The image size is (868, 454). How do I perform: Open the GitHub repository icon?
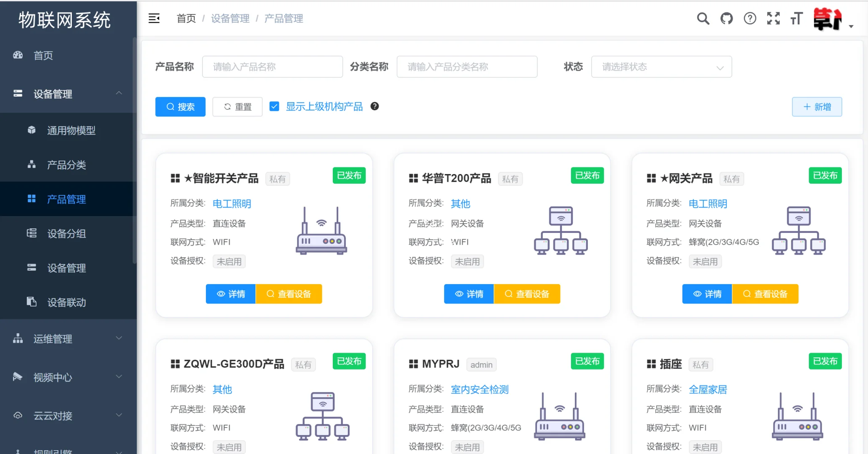[x=726, y=18]
